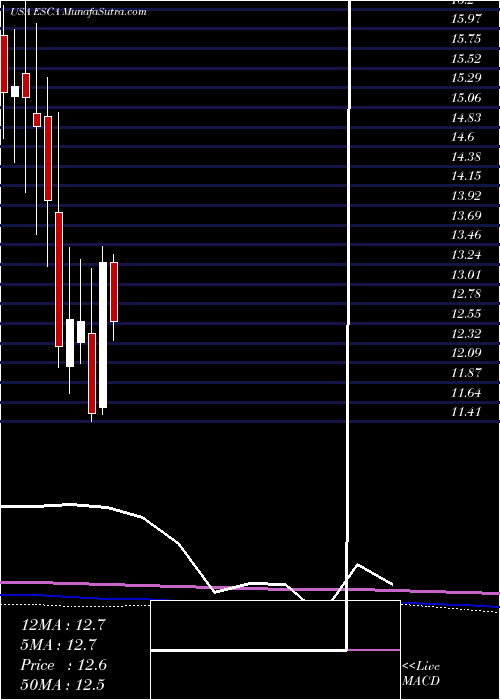500x700 pixels.
Task: Select the 14.15 price level label
Action: [466, 176]
